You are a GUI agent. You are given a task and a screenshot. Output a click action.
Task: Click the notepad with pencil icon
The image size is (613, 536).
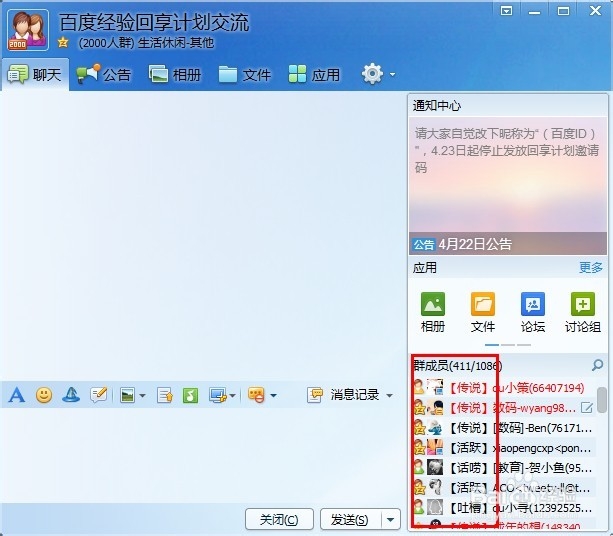click(99, 395)
